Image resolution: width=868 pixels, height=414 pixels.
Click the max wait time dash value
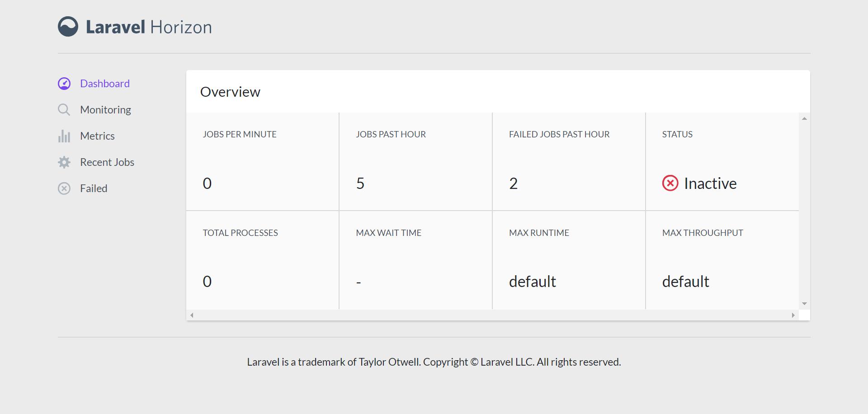tap(359, 283)
